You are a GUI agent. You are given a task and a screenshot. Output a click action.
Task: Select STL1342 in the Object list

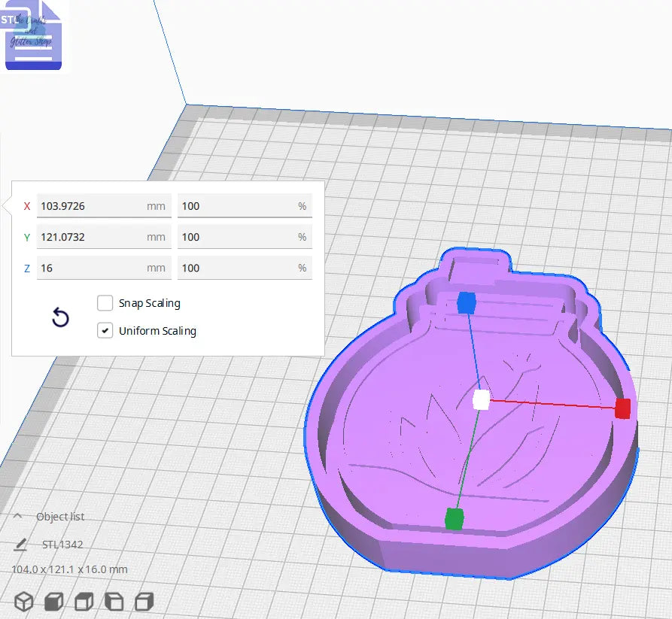64,544
